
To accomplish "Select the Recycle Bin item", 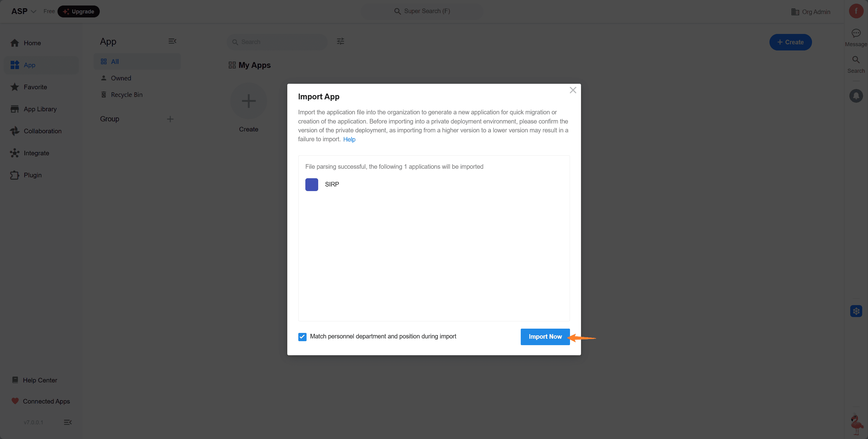I will 126,94.
